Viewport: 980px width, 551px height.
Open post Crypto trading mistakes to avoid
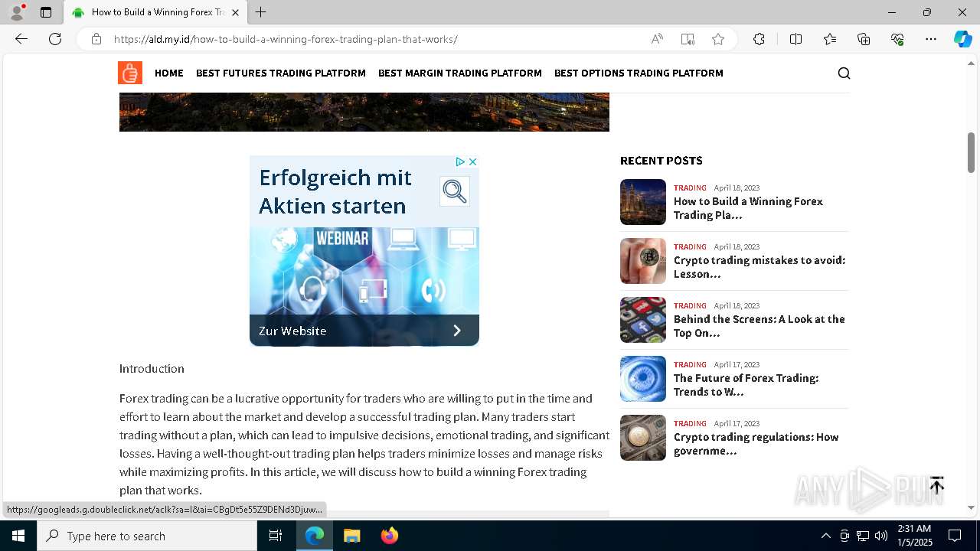(x=759, y=267)
